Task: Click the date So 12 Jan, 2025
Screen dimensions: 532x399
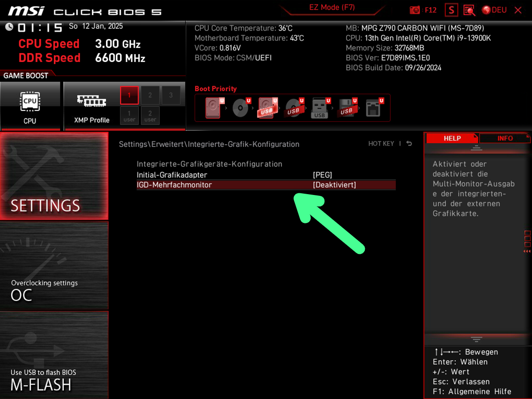Action: 96,26
